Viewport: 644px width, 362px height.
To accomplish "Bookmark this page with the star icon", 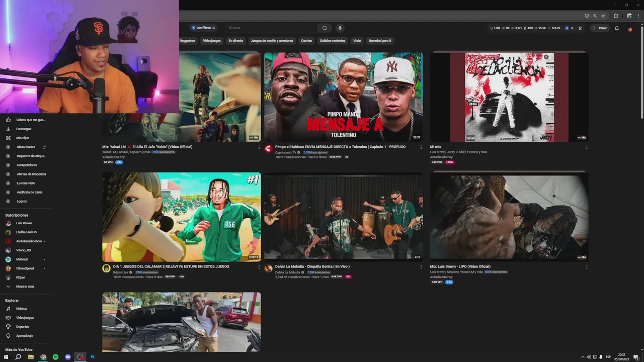I will (x=603, y=16).
